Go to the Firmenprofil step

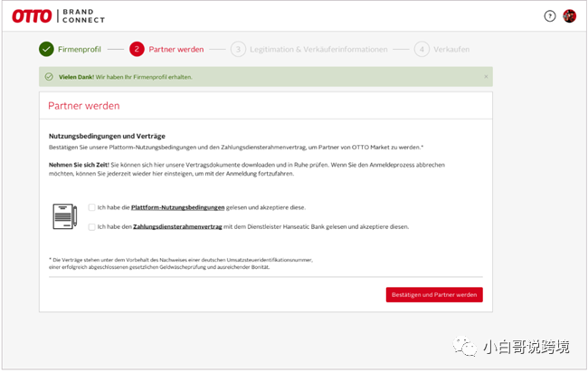80,49
